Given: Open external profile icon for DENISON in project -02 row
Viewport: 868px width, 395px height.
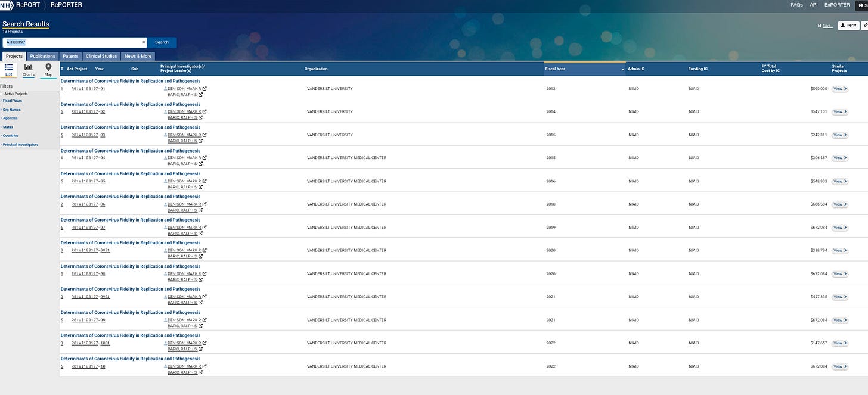Looking at the screenshot, I should (204, 111).
